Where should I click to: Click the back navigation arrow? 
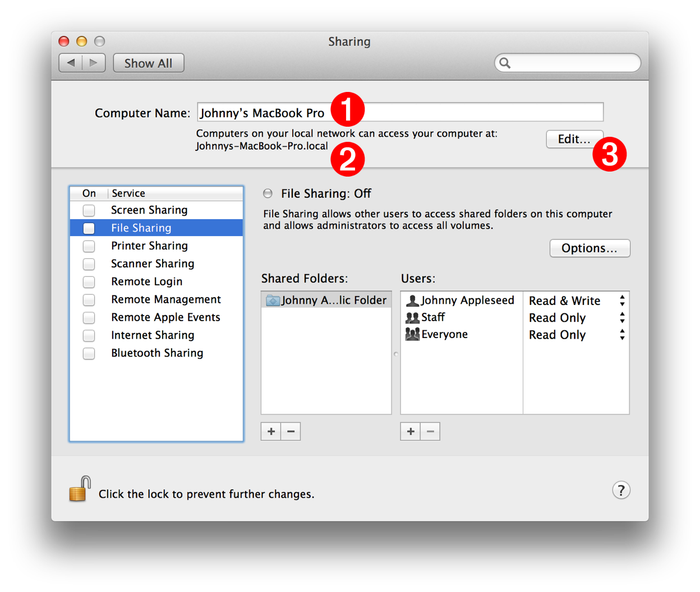(x=70, y=63)
